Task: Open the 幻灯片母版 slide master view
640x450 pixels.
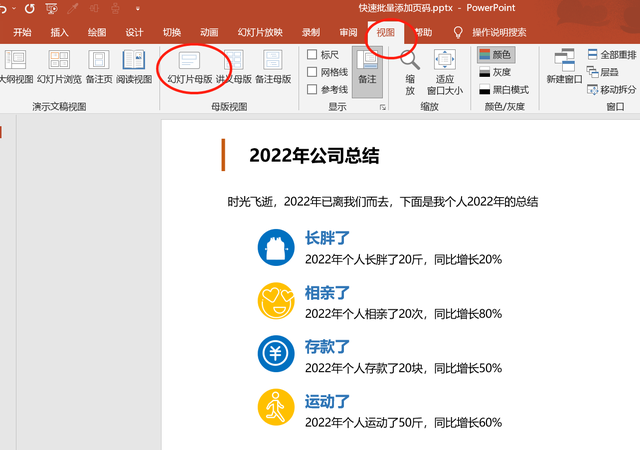Action: pyautogui.click(x=190, y=67)
